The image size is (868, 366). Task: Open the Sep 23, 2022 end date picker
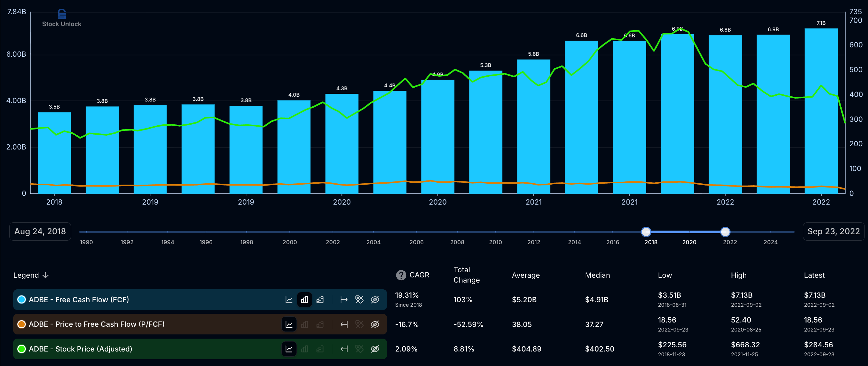coord(833,231)
